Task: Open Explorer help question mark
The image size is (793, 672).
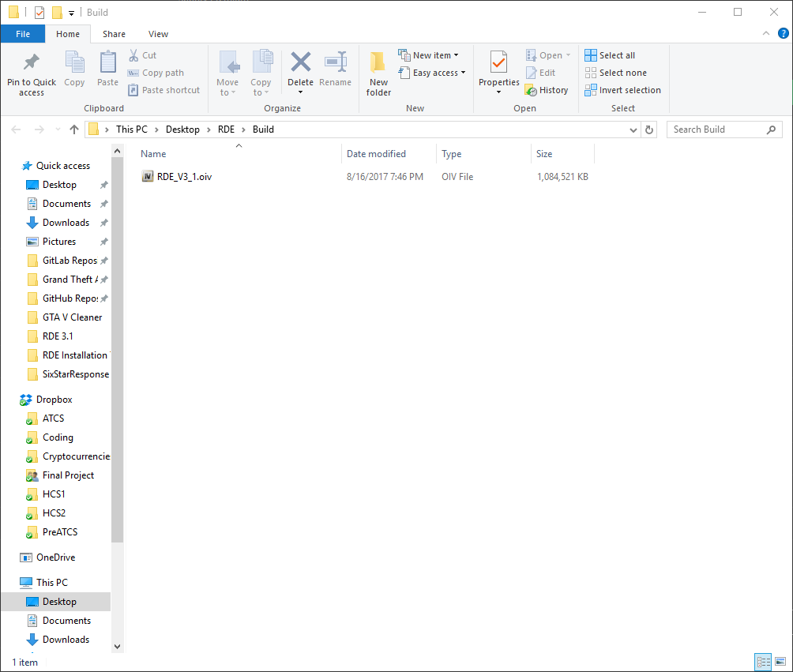Action: click(x=783, y=33)
